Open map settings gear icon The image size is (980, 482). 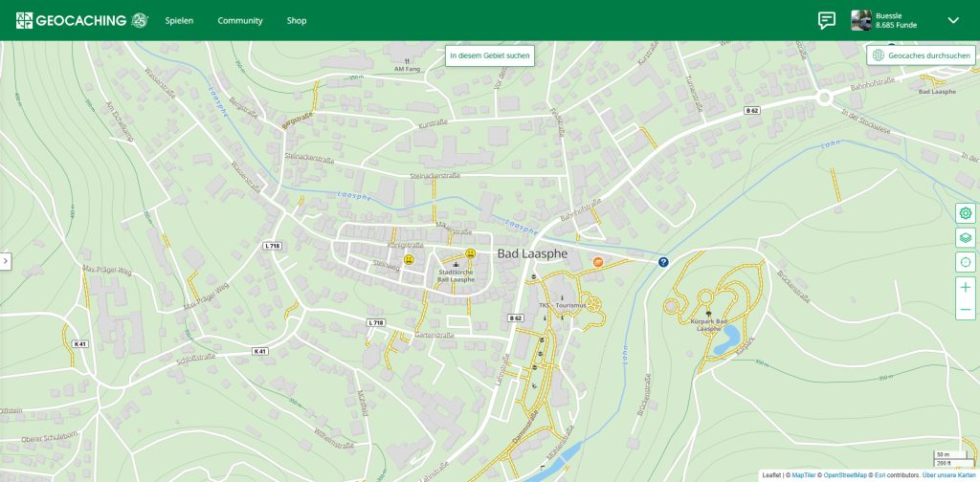click(x=965, y=213)
